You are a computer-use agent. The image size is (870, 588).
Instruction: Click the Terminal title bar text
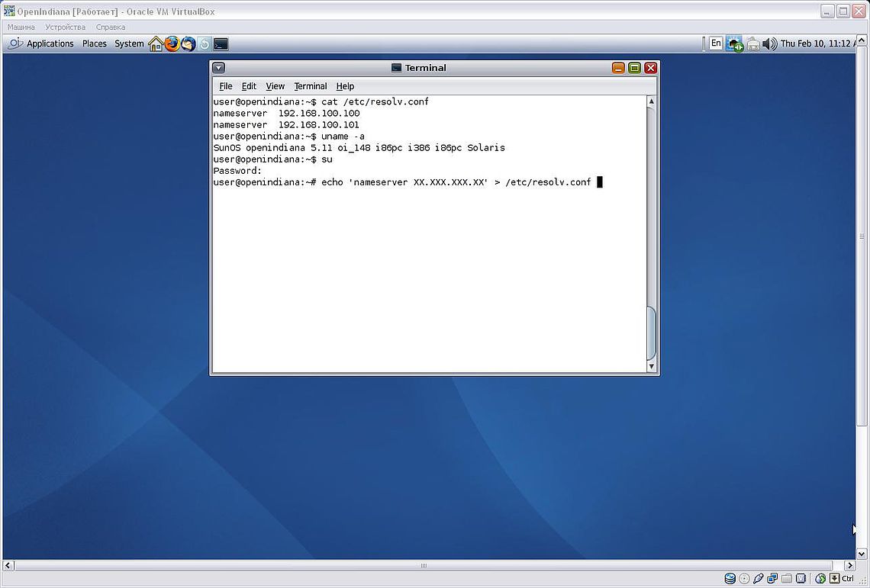[x=426, y=68]
